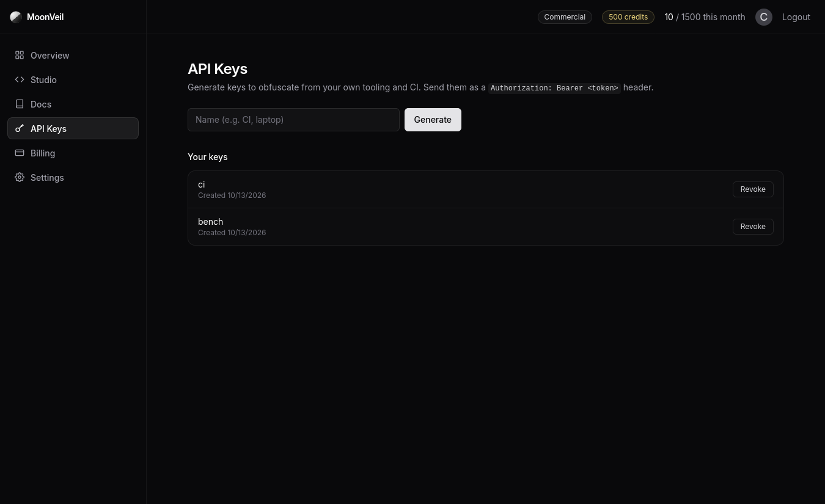Open Settings from the sidebar

pos(73,177)
